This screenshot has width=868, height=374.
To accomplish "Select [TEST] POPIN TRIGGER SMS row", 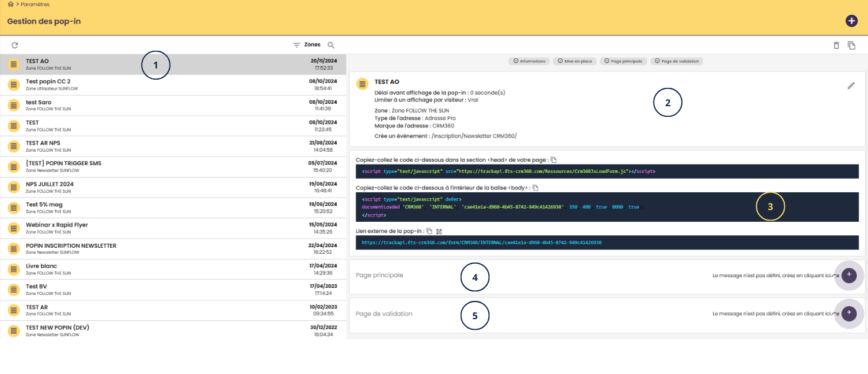I will (x=173, y=167).
